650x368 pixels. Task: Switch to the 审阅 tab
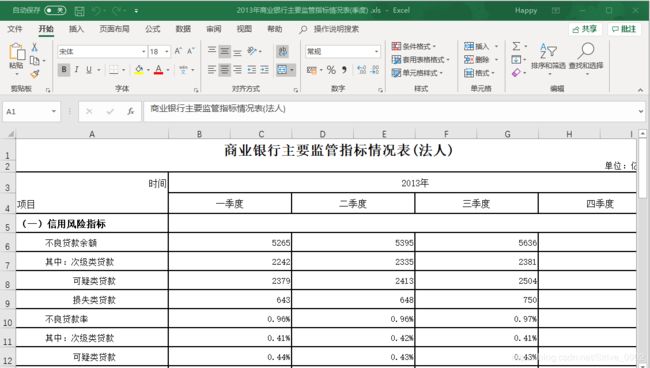(x=214, y=29)
